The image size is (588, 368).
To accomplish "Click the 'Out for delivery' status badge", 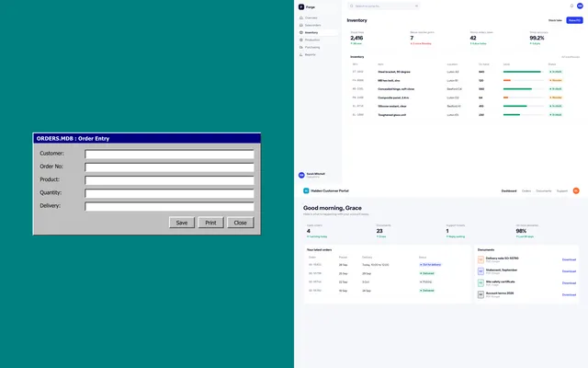I will [x=431, y=265].
